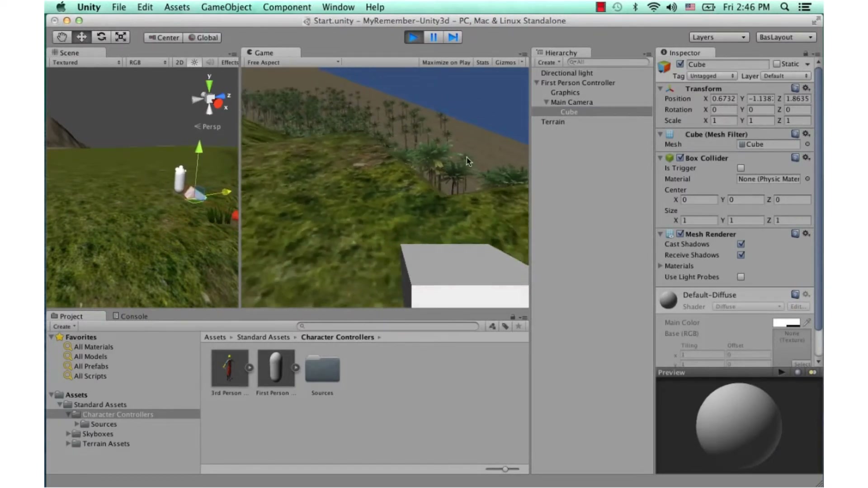Click the volume icon in menu bar
The height and width of the screenshot is (488, 868).
point(671,7)
